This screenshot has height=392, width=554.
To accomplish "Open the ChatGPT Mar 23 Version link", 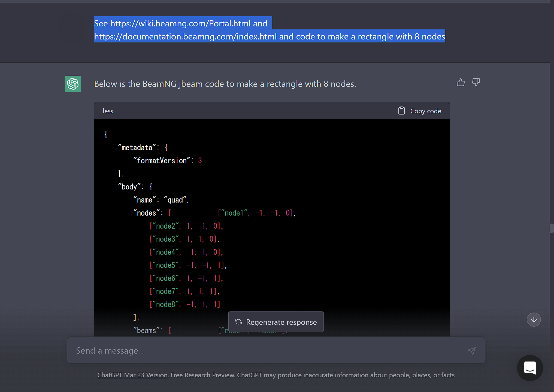I will [132, 375].
